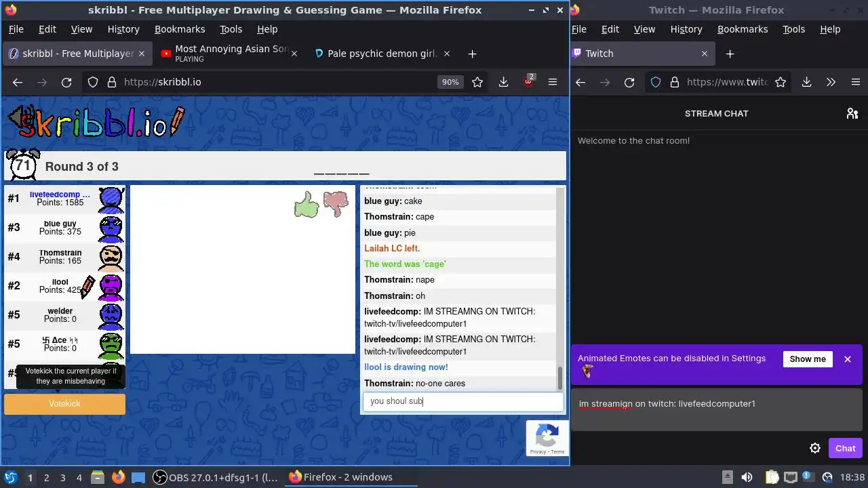Open OBS 27.0.1 from taskbar
The height and width of the screenshot is (488, 868).
click(216, 477)
